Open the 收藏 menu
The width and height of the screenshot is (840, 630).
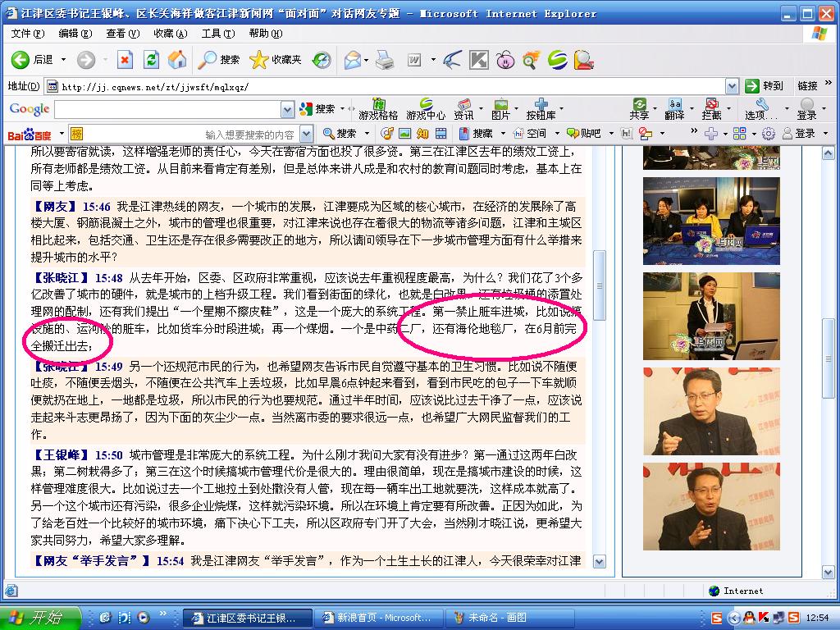171,34
